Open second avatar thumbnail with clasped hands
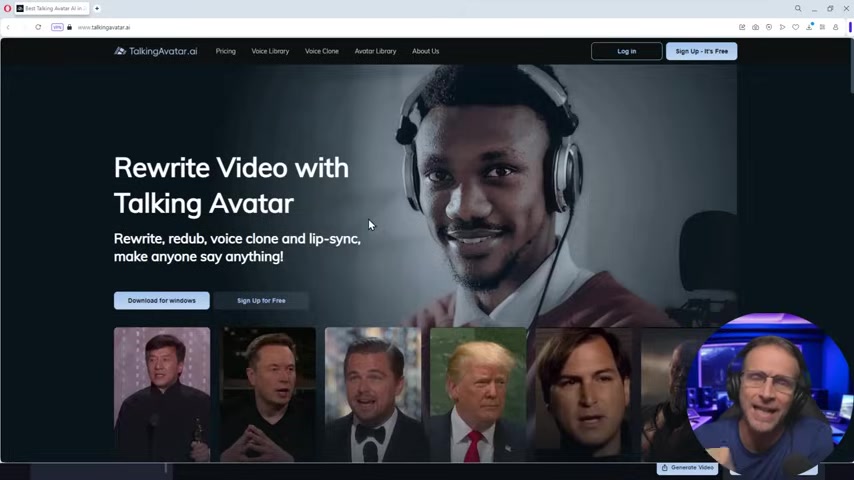854x480 pixels. (x=267, y=394)
